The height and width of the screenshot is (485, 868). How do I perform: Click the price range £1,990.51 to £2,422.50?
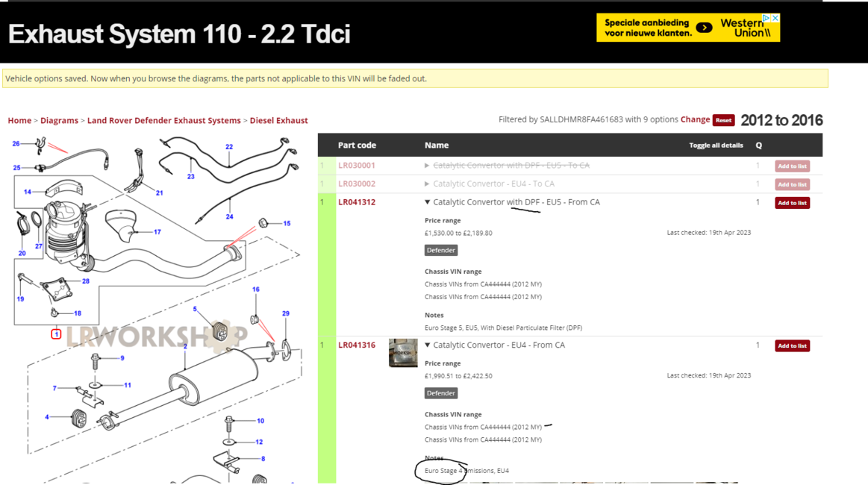(x=458, y=376)
